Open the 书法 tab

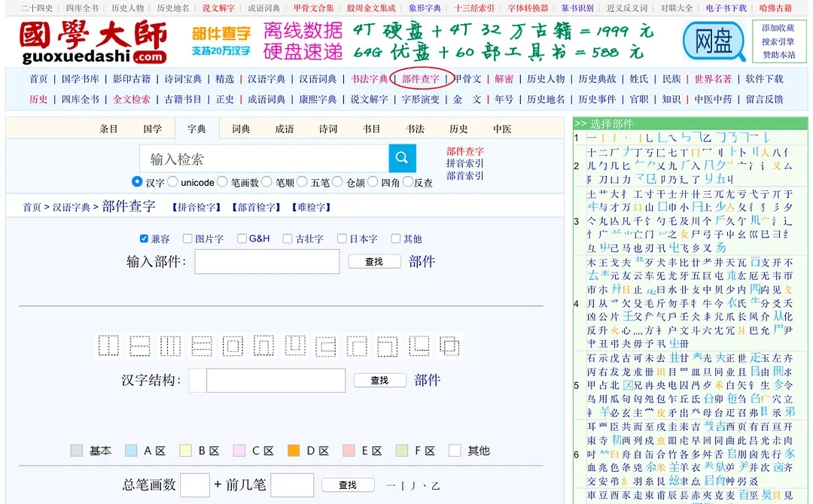[415, 129]
